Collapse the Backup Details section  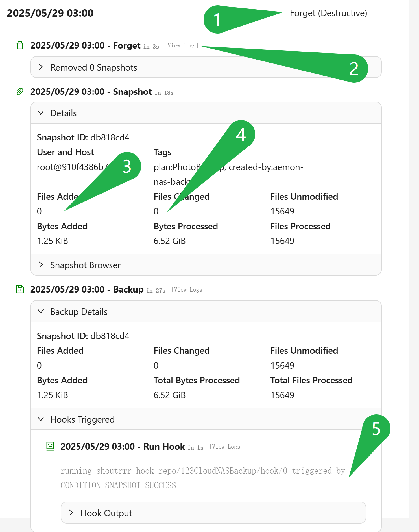pyautogui.click(x=206, y=311)
